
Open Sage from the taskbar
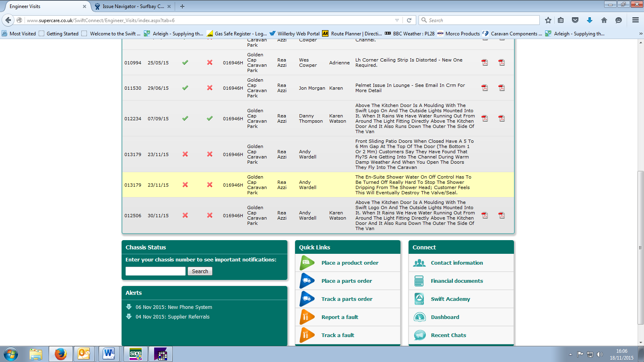point(136,354)
